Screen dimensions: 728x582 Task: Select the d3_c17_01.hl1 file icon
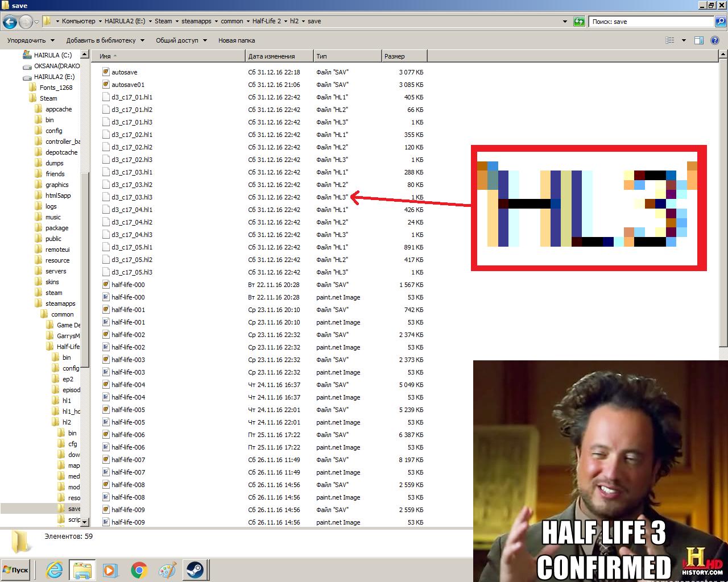tap(106, 97)
